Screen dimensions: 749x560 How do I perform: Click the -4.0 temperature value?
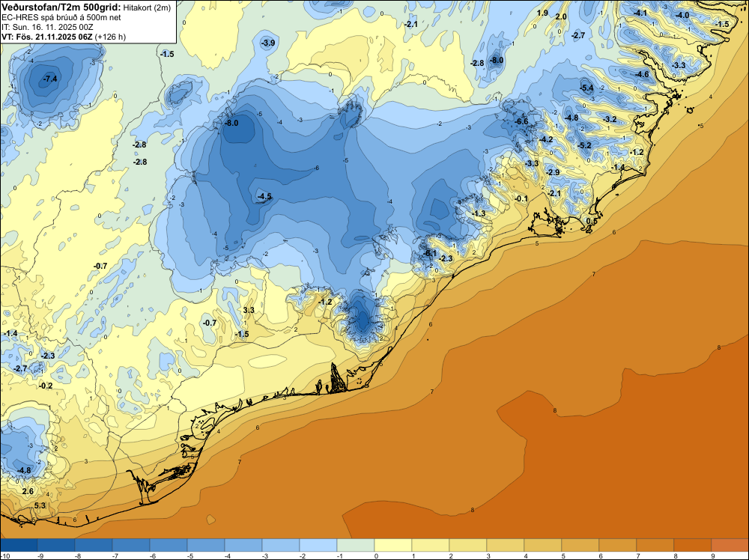[x=682, y=15]
